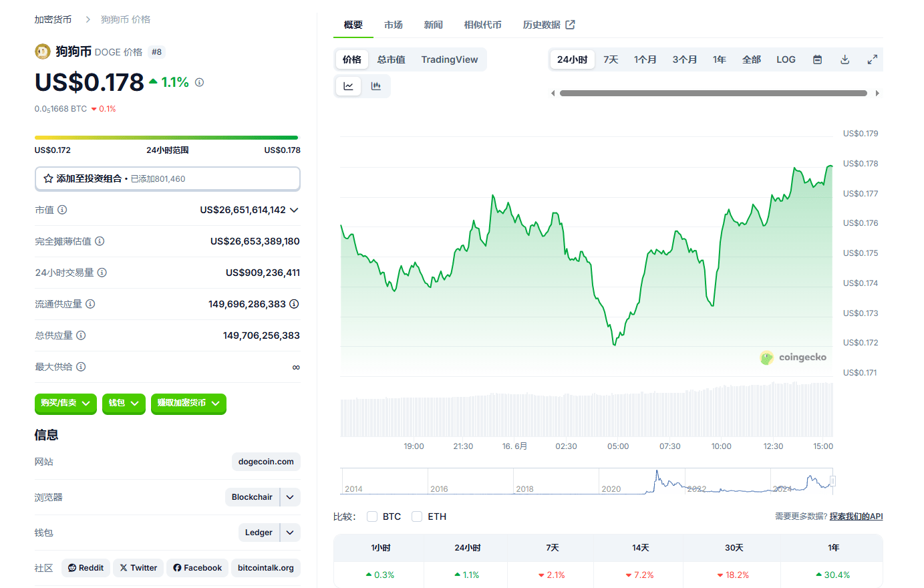Screen dimensions: 924x588
Task: Click info icon next to 总供应量
Action: (81, 335)
